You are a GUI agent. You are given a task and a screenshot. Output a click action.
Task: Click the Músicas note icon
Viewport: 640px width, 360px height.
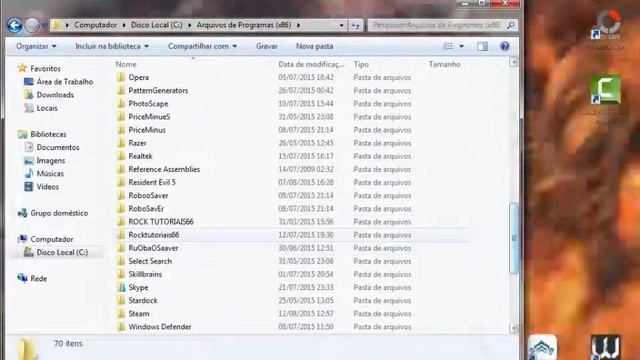(x=29, y=173)
